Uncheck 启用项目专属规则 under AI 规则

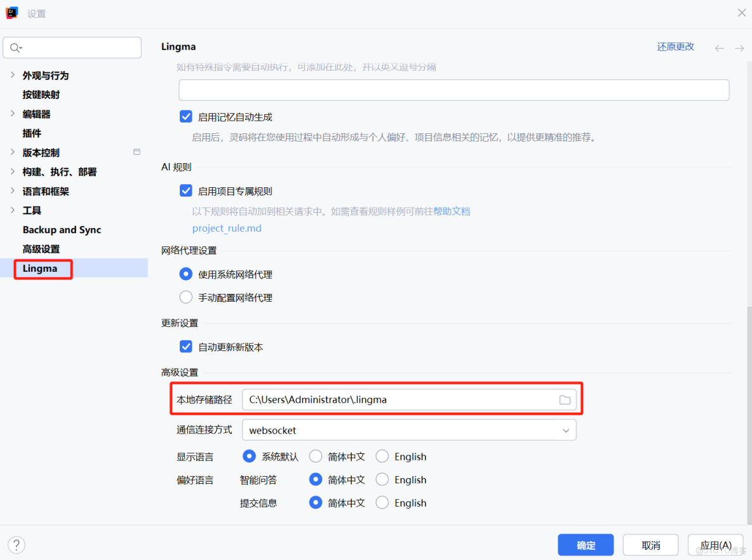pos(185,190)
